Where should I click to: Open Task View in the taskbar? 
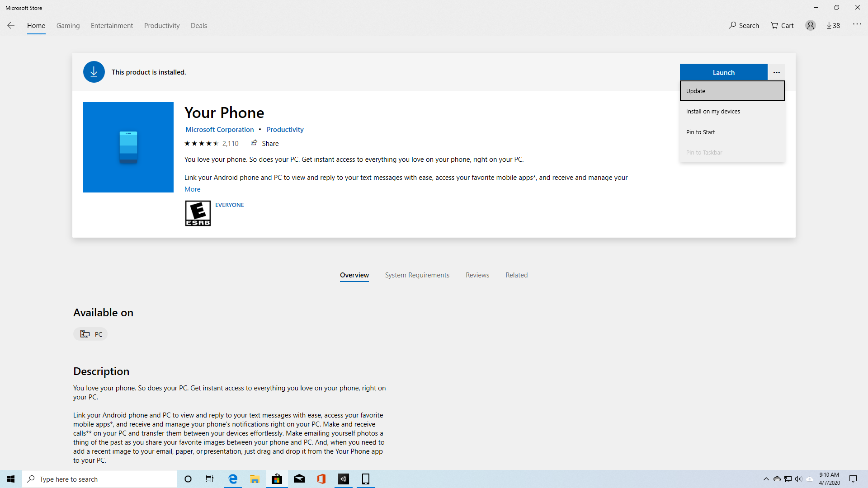point(210,479)
